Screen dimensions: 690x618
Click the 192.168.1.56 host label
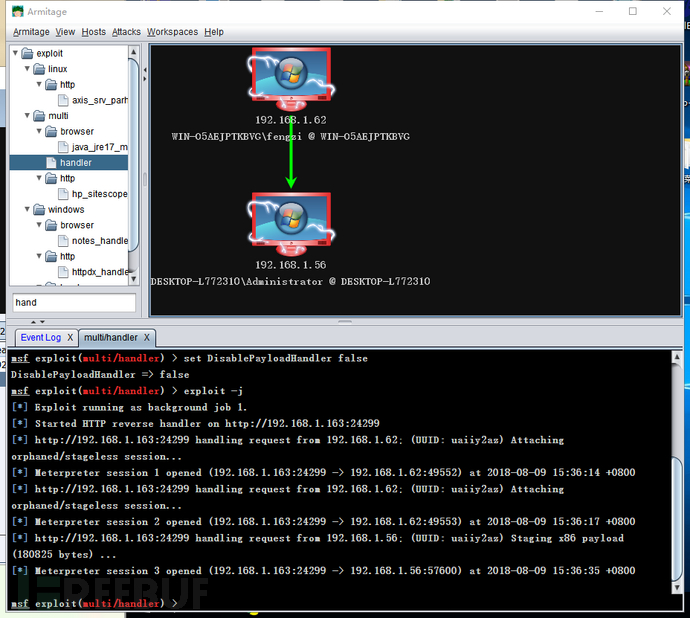coord(291,265)
